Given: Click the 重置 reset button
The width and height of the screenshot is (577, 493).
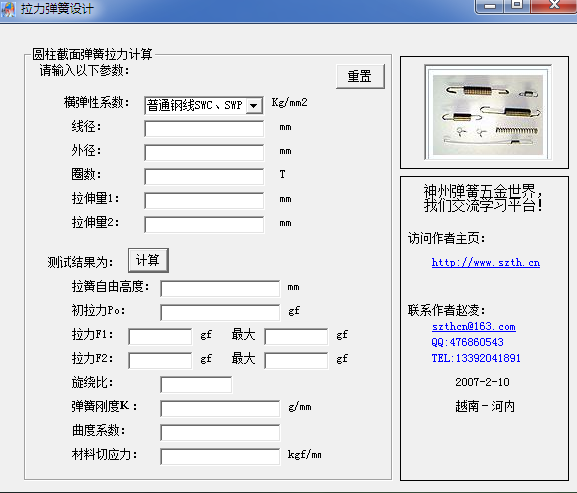Looking at the screenshot, I should click(x=360, y=77).
